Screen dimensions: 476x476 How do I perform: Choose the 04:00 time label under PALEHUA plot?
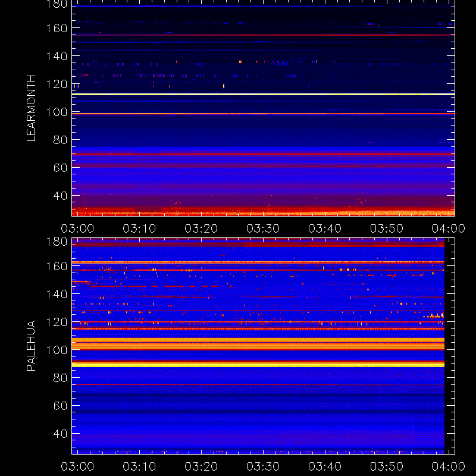click(449, 466)
